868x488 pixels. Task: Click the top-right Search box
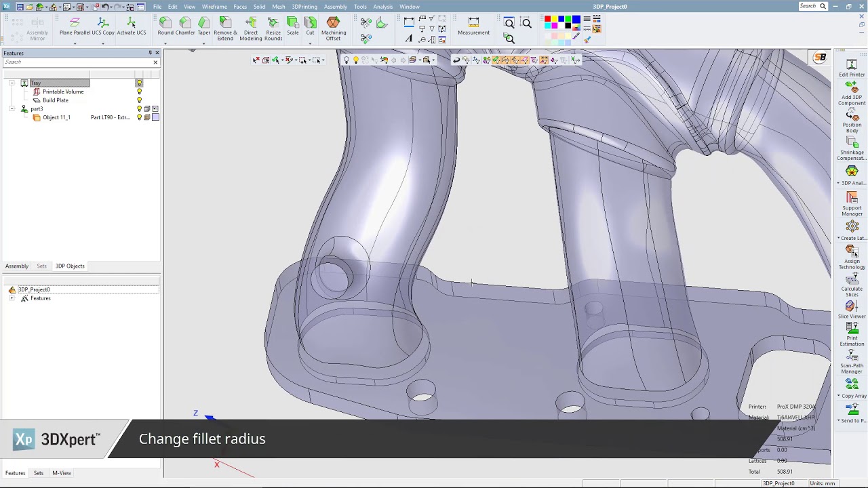[813, 7]
